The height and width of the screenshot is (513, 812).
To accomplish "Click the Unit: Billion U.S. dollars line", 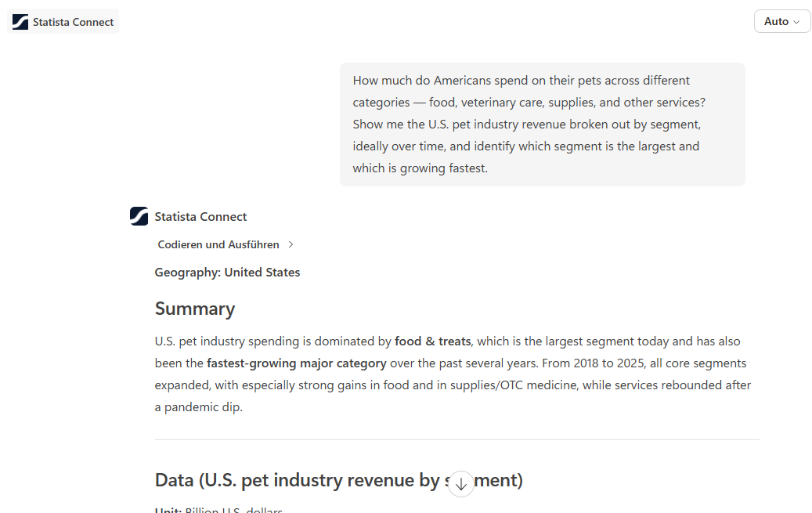I will click(218, 509).
